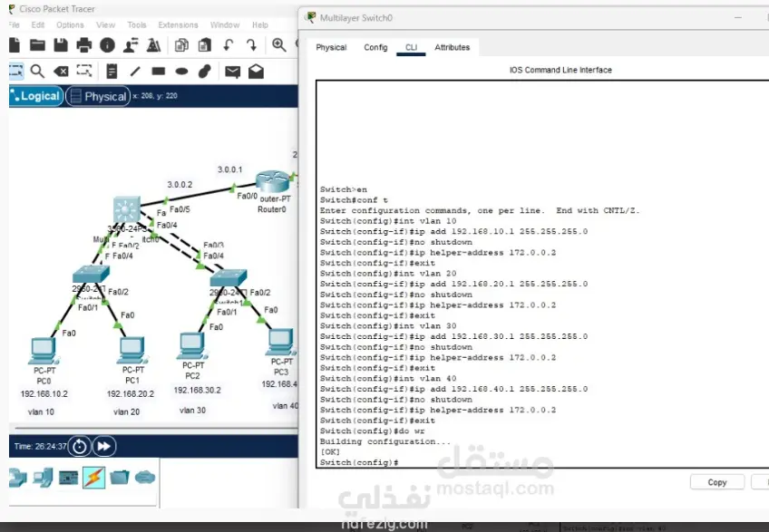This screenshot has height=532, width=769.
Task: Click the 'vlan 20' note label
Action: pos(127,411)
